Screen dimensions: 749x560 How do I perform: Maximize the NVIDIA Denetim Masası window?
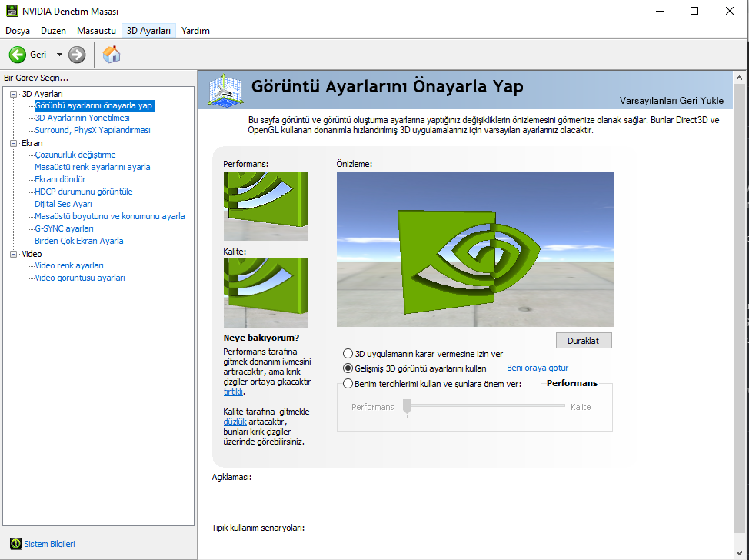[694, 11]
